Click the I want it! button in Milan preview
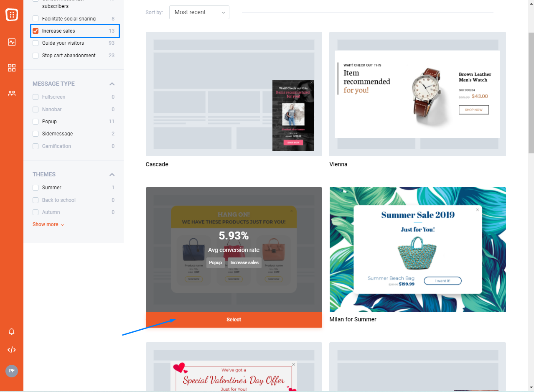Viewport: 534px width, 392px height. point(442,281)
